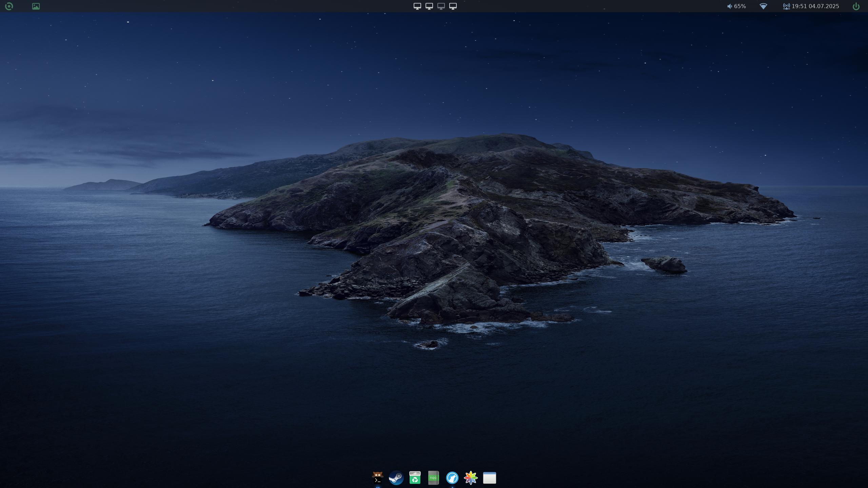Click the network antenna icon beside the clock
Screen dimensions: 868x488
(786, 6)
